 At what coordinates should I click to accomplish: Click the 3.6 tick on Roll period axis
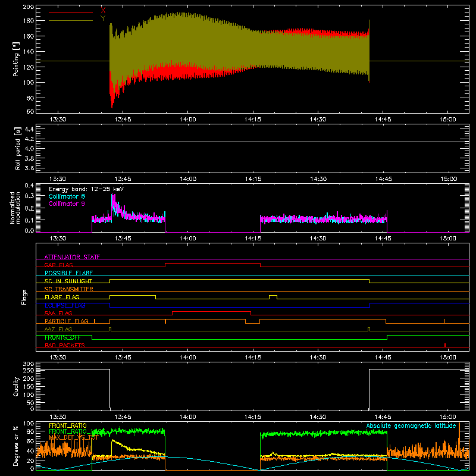tap(29, 168)
